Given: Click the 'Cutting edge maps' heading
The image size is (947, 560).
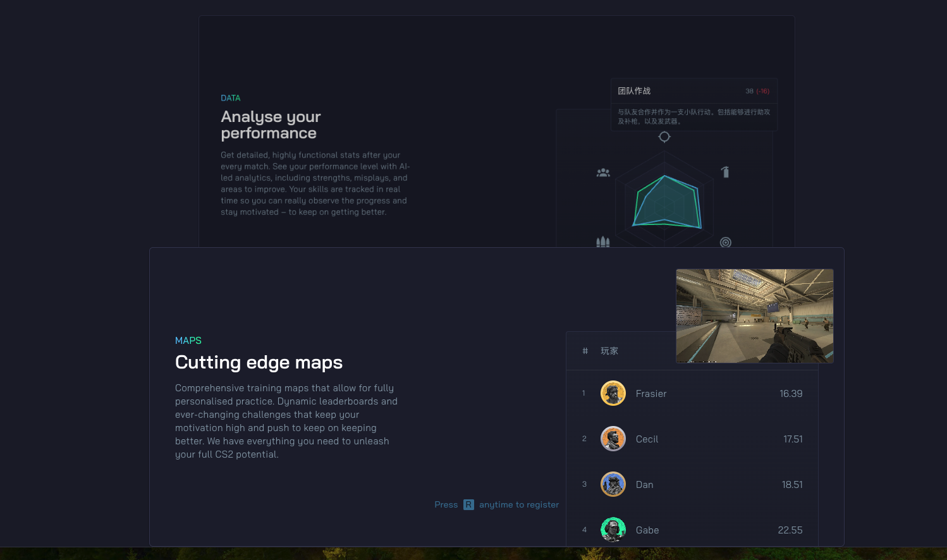Looking at the screenshot, I should (x=259, y=362).
